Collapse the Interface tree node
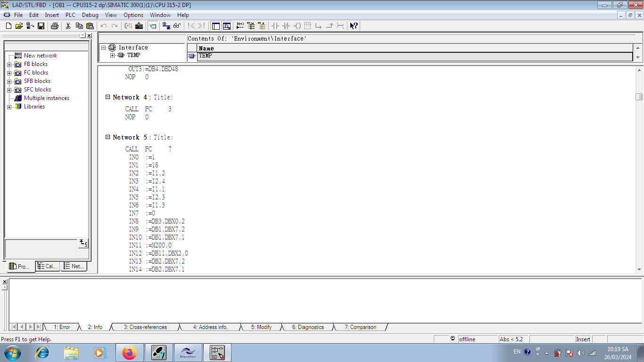This screenshot has width=644, height=362. click(104, 48)
